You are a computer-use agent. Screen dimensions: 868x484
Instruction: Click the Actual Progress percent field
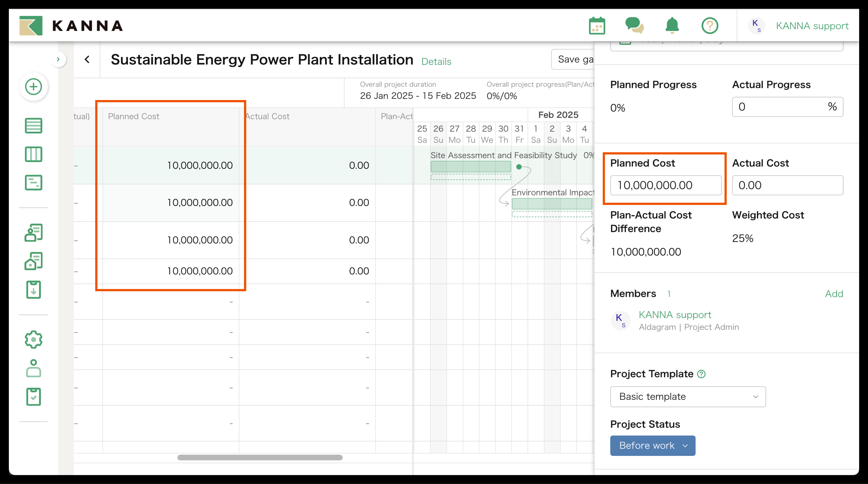(782, 107)
